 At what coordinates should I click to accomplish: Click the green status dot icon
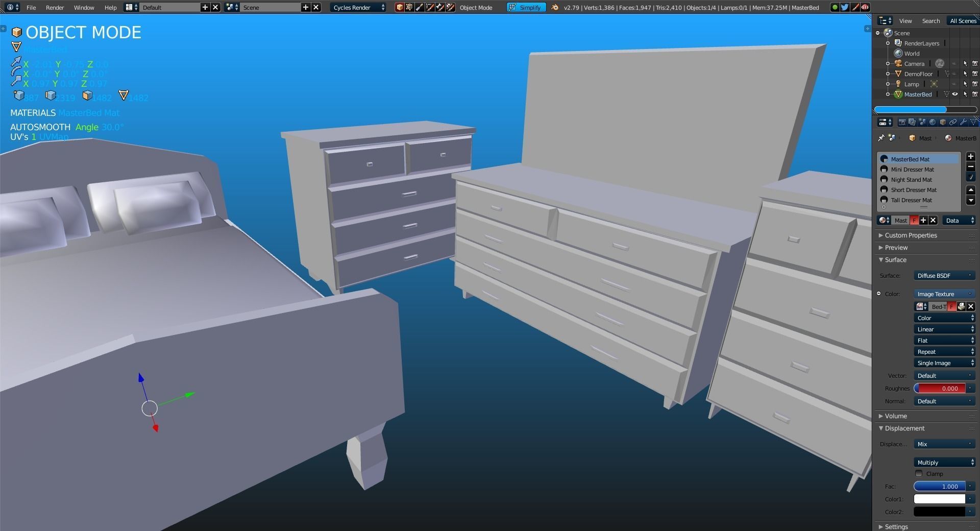click(835, 7)
